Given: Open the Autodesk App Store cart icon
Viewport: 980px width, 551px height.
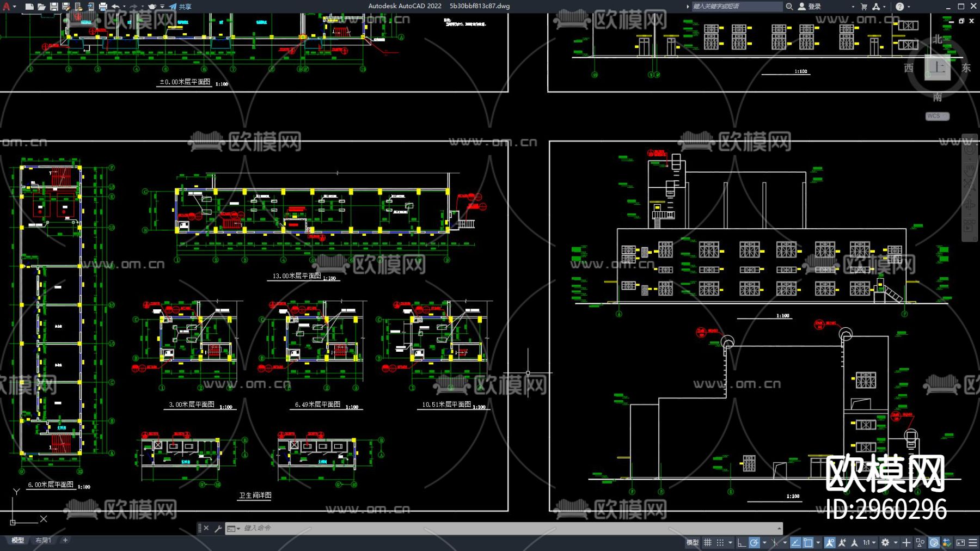Looking at the screenshot, I should coord(863,7).
